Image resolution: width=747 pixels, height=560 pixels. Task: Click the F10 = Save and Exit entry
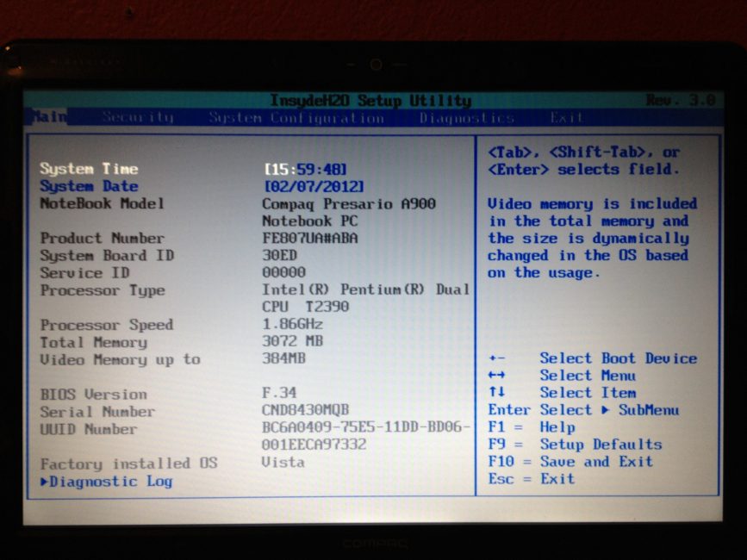click(x=570, y=462)
